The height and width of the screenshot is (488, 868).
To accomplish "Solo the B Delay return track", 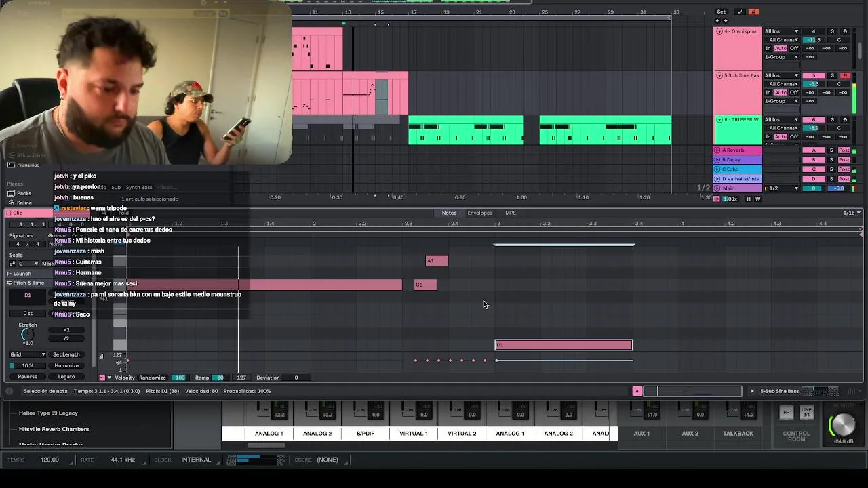I will click(831, 159).
